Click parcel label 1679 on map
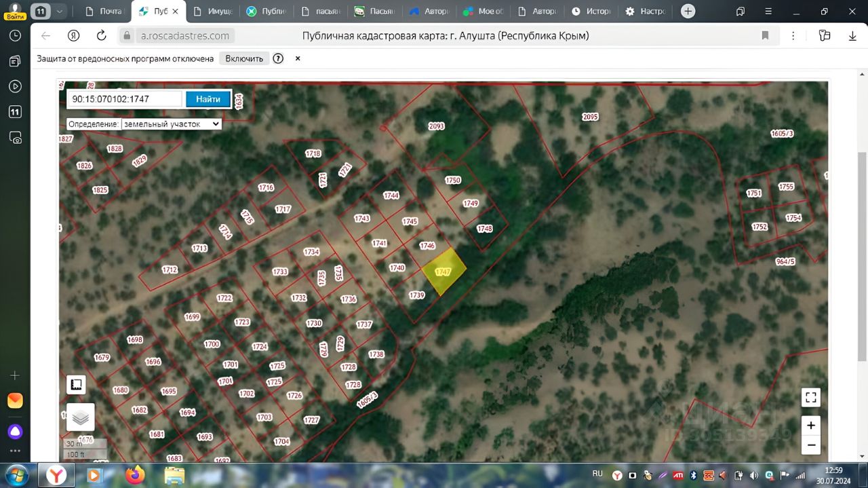868x488 pixels. pos(102,358)
